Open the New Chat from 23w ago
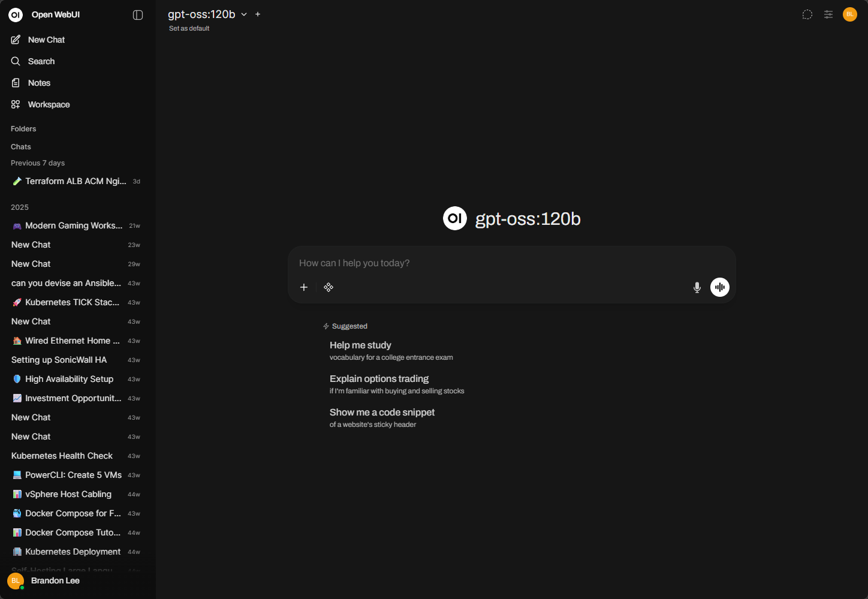The height and width of the screenshot is (599, 868). (76, 245)
